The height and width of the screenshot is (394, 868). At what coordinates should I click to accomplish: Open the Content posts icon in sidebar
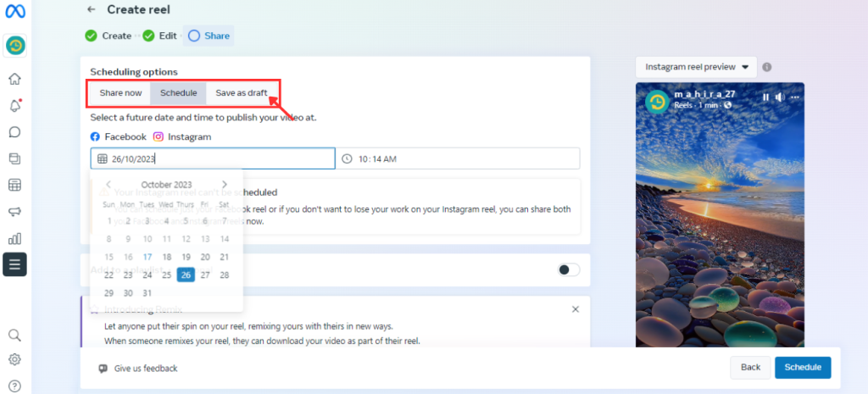coord(15,158)
